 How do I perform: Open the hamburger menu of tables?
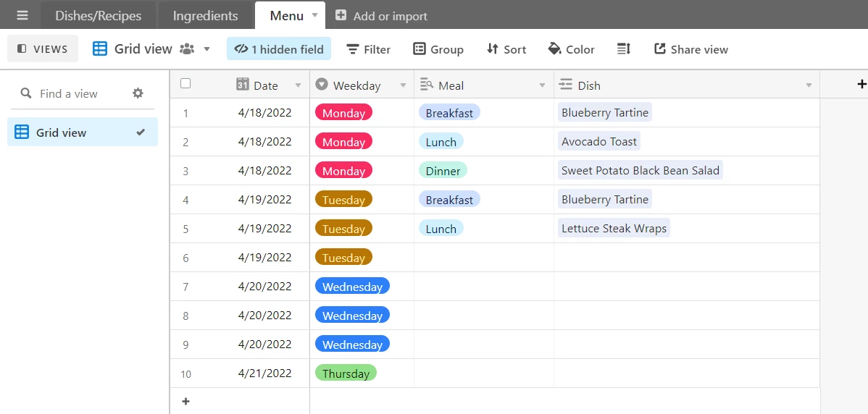coord(22,15)
